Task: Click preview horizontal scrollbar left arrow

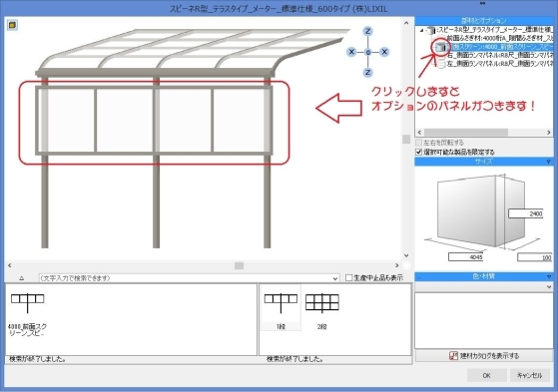Action: [10, 265]
